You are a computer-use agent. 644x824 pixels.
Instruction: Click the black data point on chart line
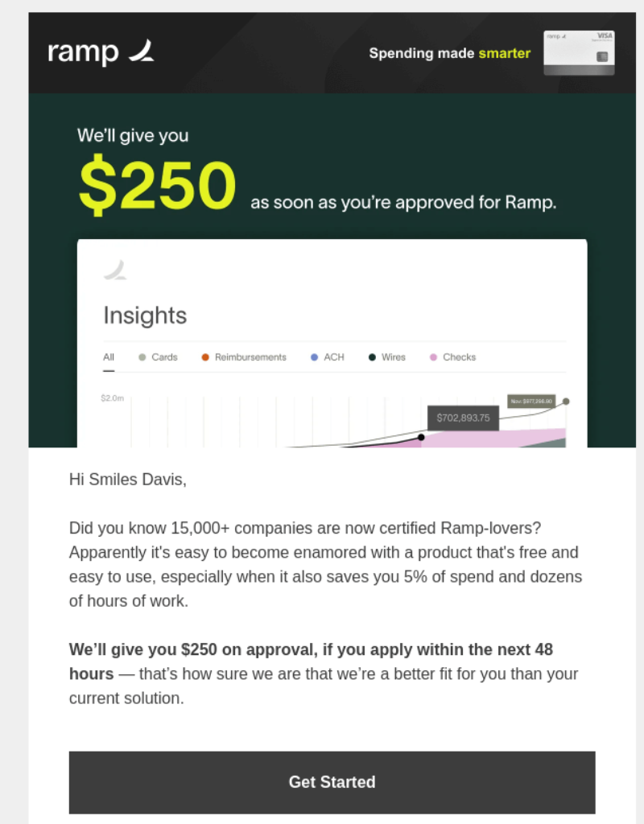coord(421,437)
